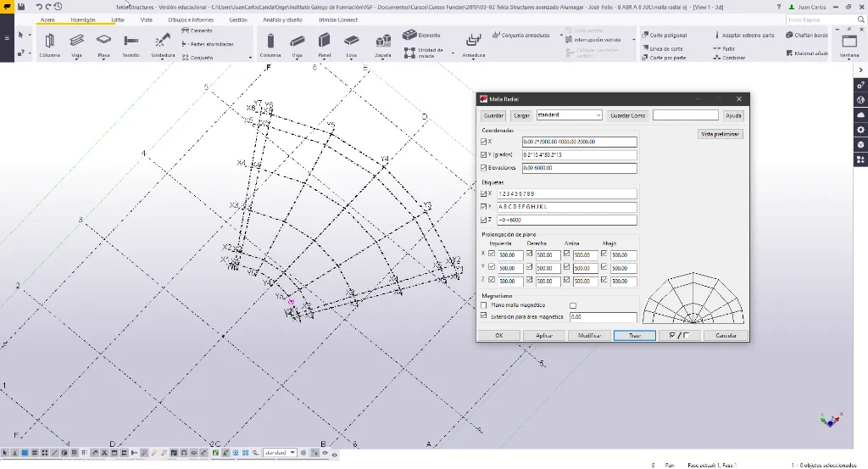Click the Juan Carlos user account
Viewport: 868px width, 469px height.
click(x=807, y=7)
